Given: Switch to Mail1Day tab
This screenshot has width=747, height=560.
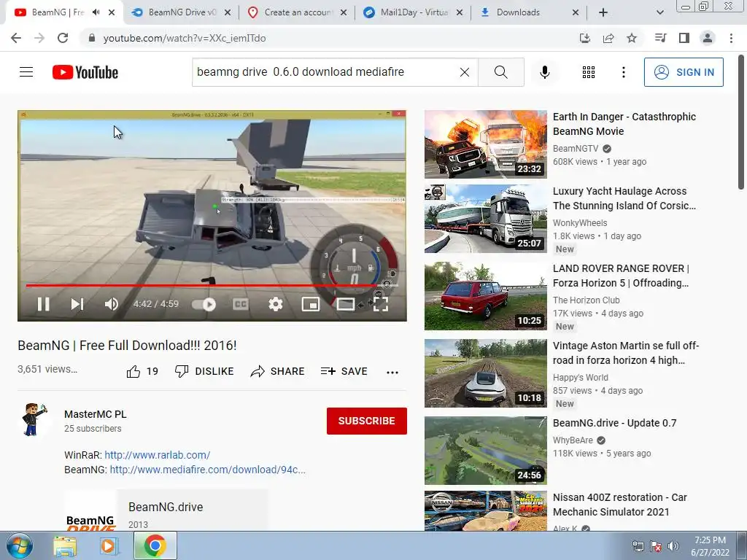Looking at the screenshot, I should point(414,12).
